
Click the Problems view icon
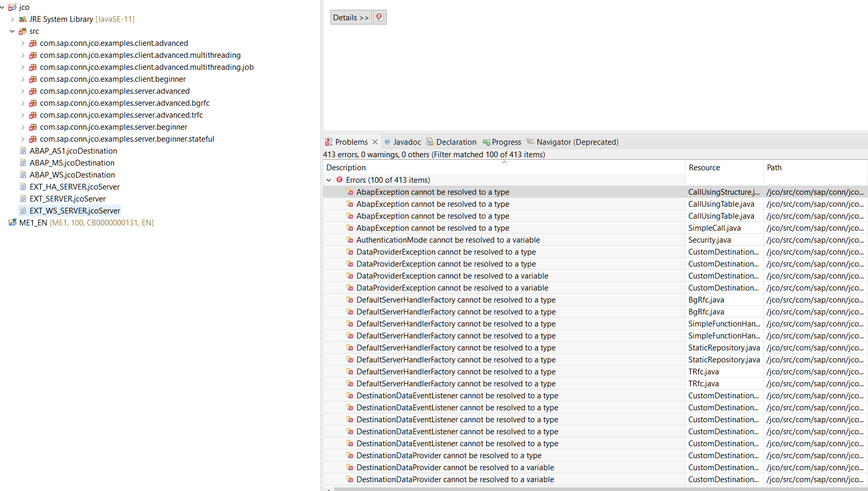329,142
